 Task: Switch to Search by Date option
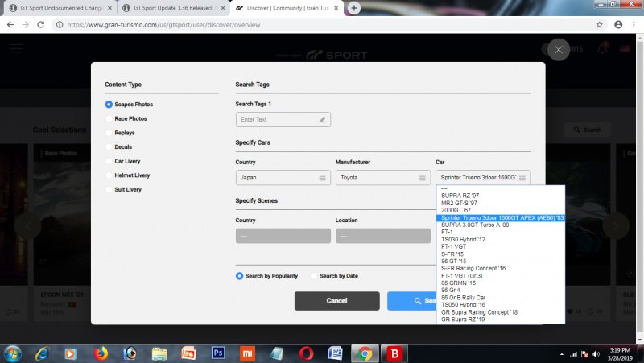click(x=314, y=276)
